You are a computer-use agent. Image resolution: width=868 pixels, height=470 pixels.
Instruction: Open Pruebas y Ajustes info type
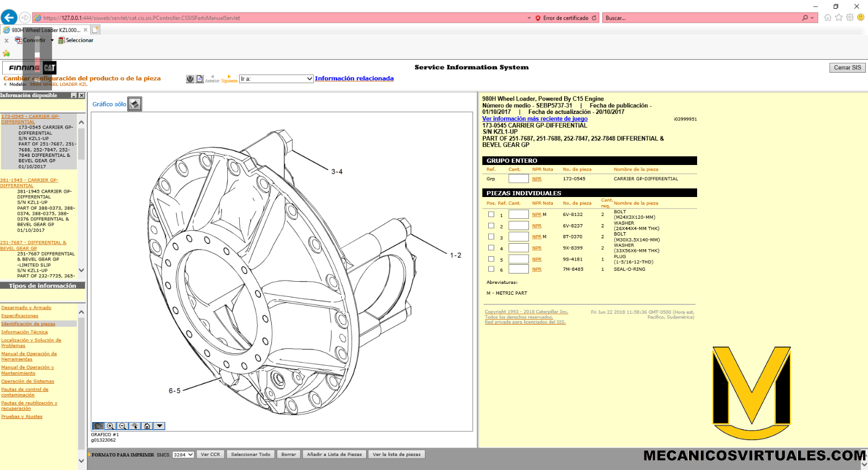22,417
